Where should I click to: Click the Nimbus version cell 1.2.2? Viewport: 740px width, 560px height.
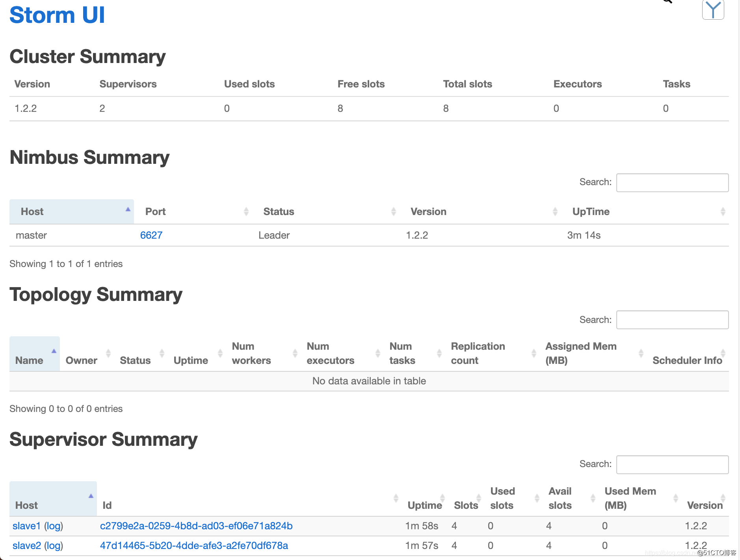click(417, 235)
